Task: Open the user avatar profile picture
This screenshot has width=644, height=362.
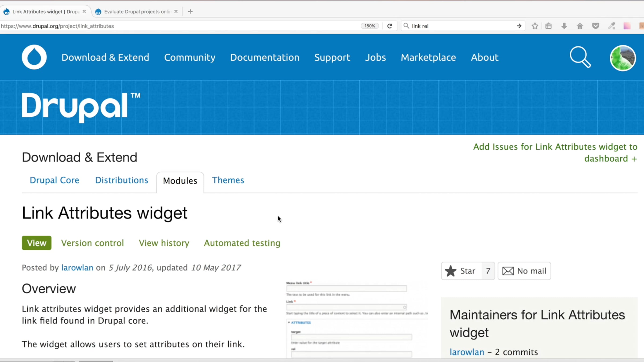Action: pyautogui.click(x=623, y=58)
